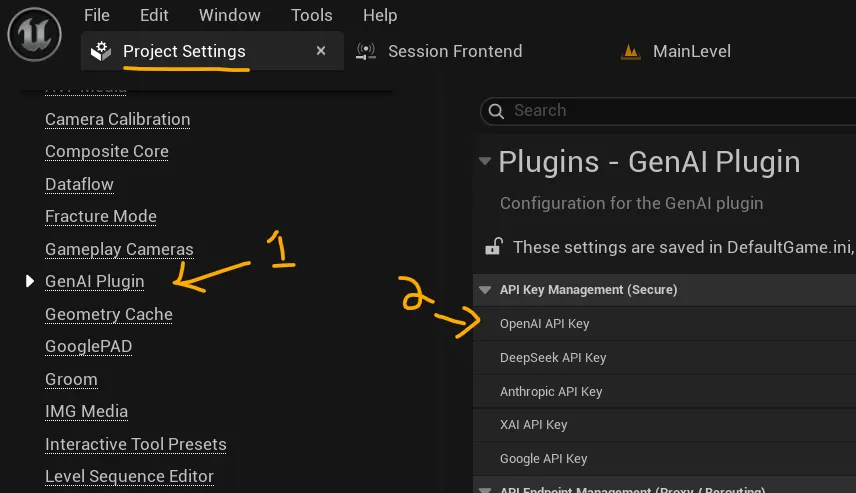Open the Help menu
This screenshot has height=493, width=856.
tap(380, 15)
